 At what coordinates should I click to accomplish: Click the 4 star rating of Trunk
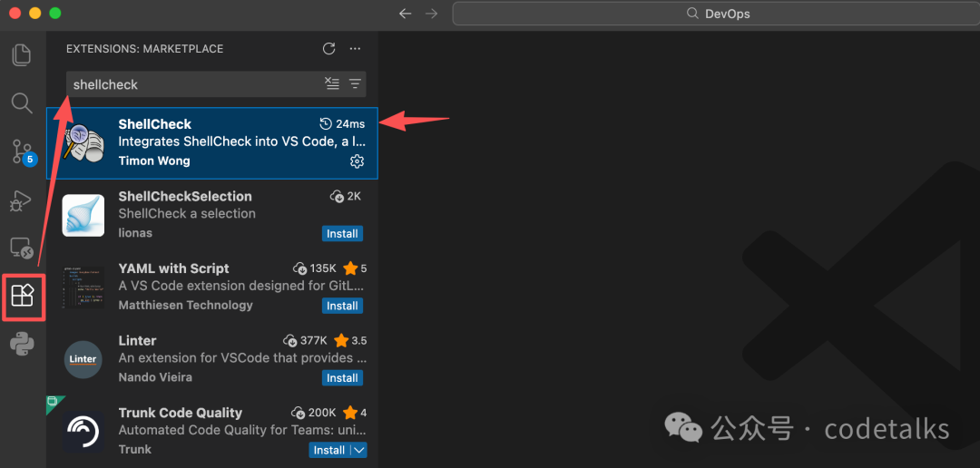[355, 413]
